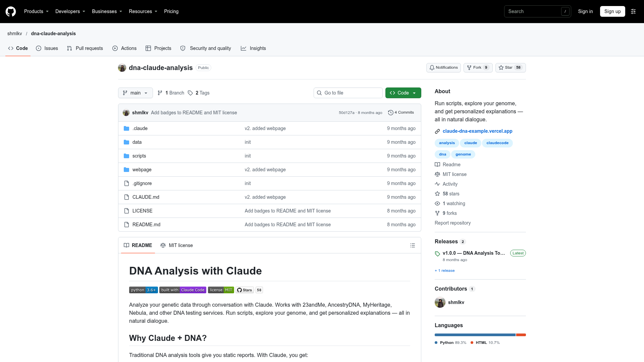Fork the repository
The image size is (644, 362).
pyautogui.click(x=478, y=68)
